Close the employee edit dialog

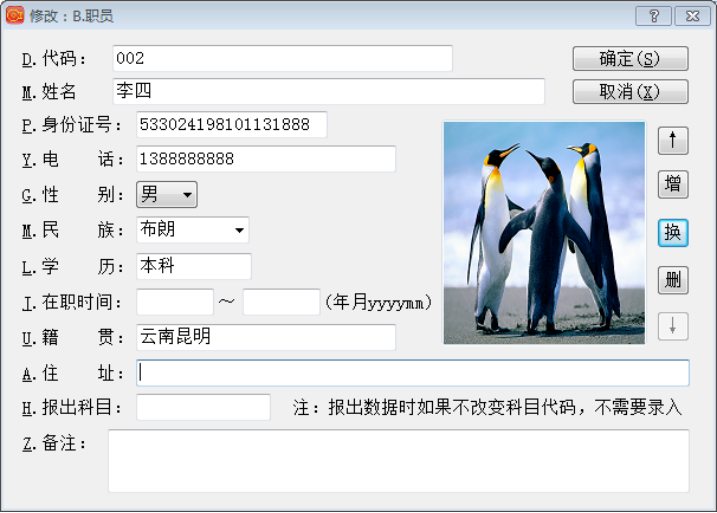point(692,15)
